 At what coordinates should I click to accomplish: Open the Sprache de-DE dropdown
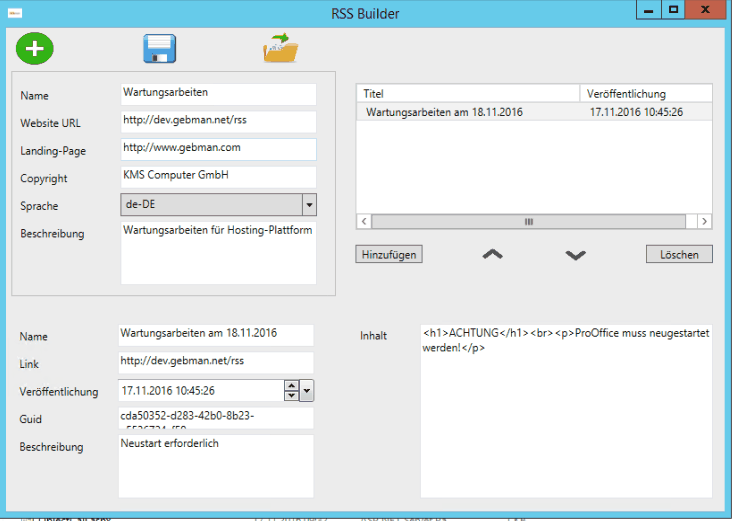(x=309, y=205)
